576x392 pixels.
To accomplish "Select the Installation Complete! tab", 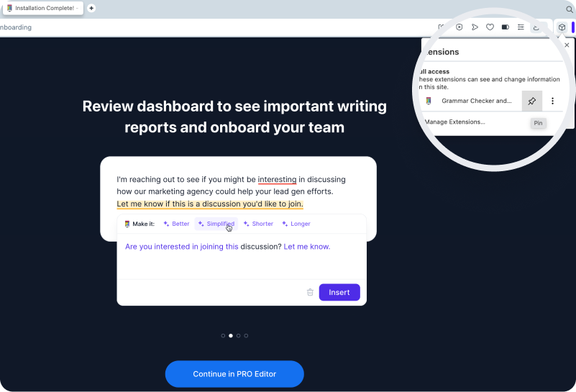I will pyautogui.click(x=43, y=8).
